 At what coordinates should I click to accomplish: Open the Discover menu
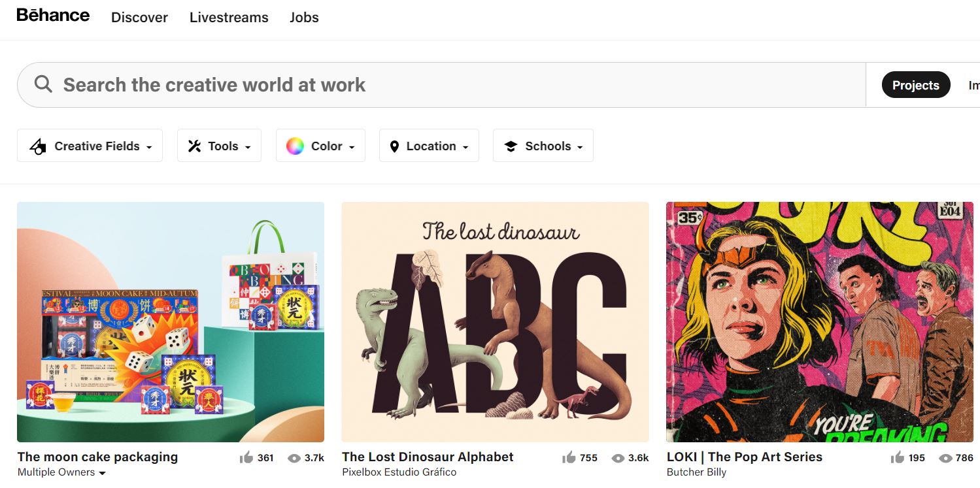139,18
